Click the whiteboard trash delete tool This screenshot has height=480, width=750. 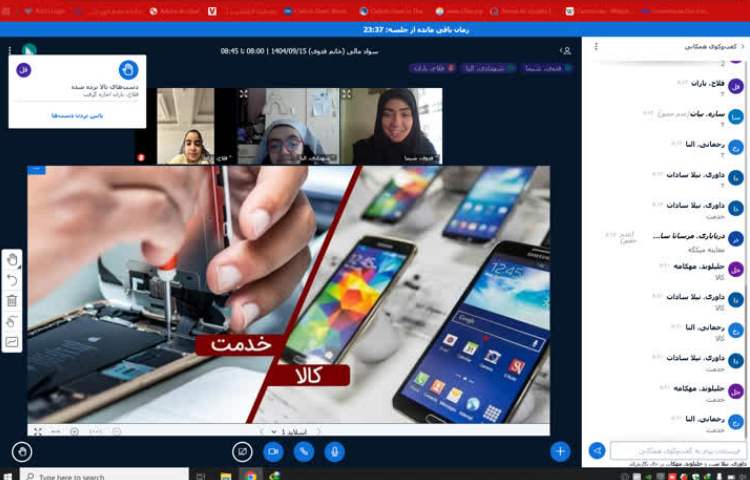[x=12, y=300]
